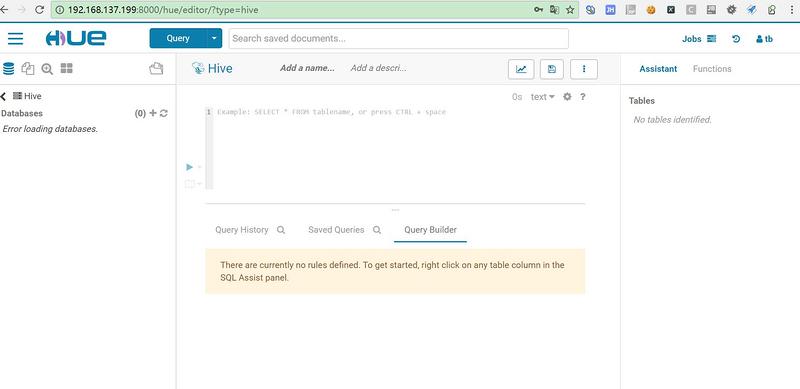Switch to Query Builder tab
800x389 pixels.
[x=430, y=230]
